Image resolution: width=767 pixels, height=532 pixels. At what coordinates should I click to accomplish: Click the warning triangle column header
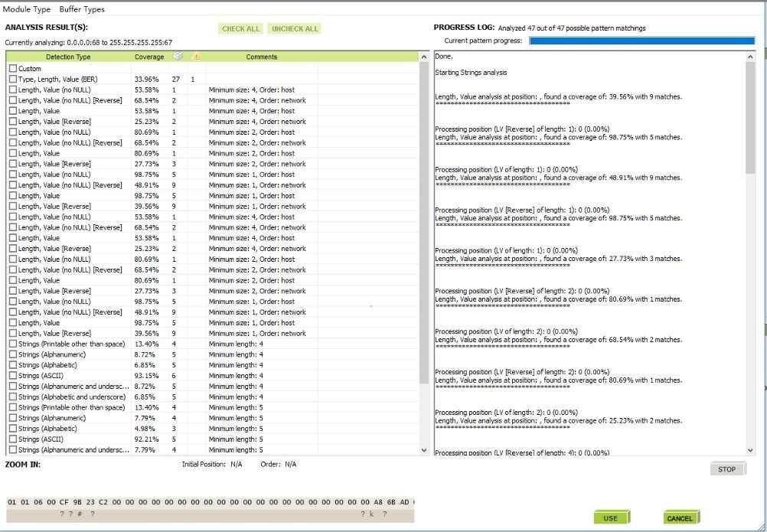point(196,57)
